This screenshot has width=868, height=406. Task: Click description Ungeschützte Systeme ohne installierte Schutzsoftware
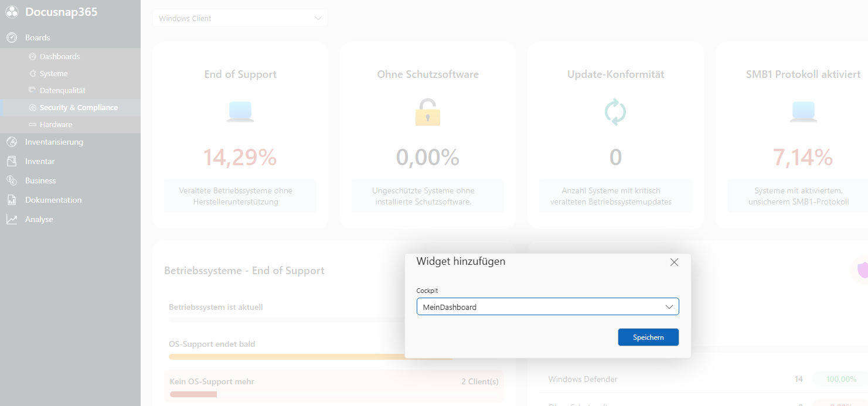(423, 196)
